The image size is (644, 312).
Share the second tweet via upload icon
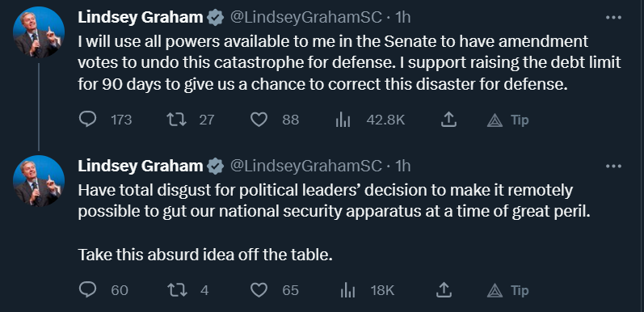pyautogui.click(x=444, y=290)
